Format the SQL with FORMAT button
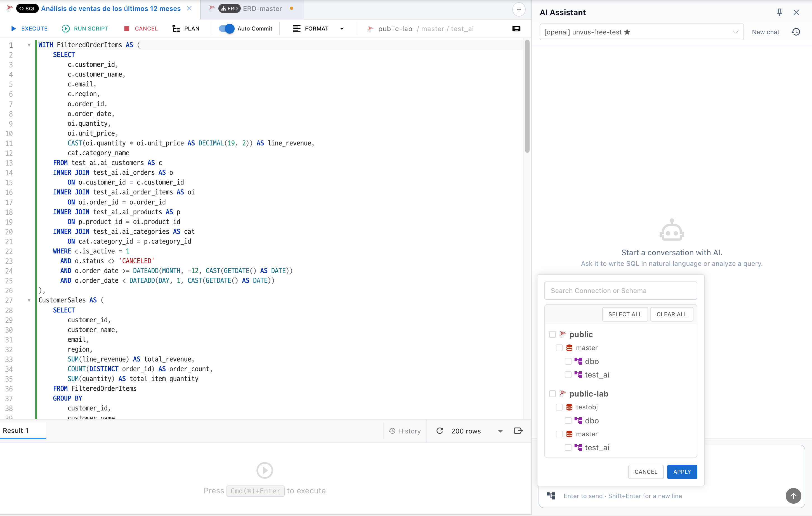The width and height of the screenshot is (812, 516). point(311,29)
